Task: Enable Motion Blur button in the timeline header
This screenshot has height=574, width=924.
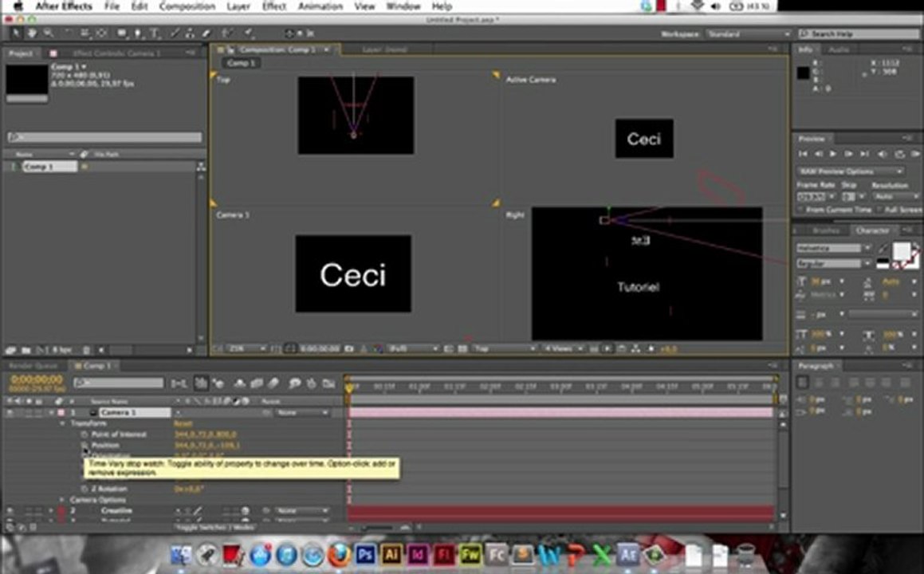Action: click(x=273, y=383)
